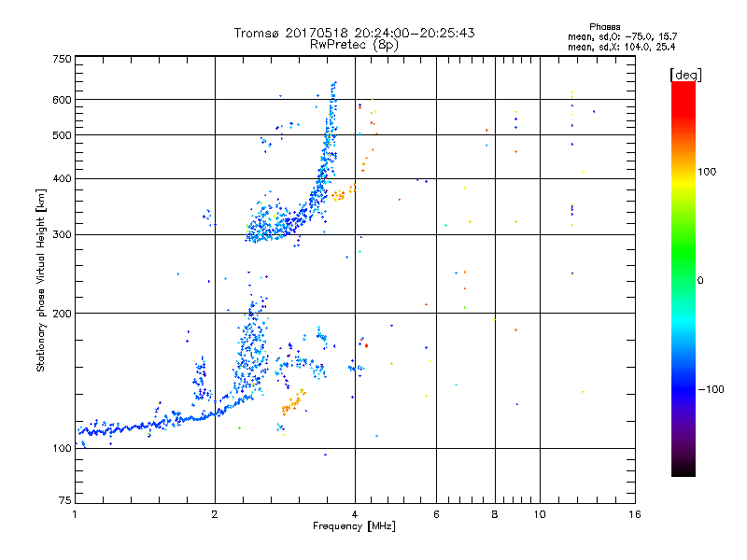Click the x-axis tick label '1'
Screen dimensions: 747x560
tap(75, 514)
